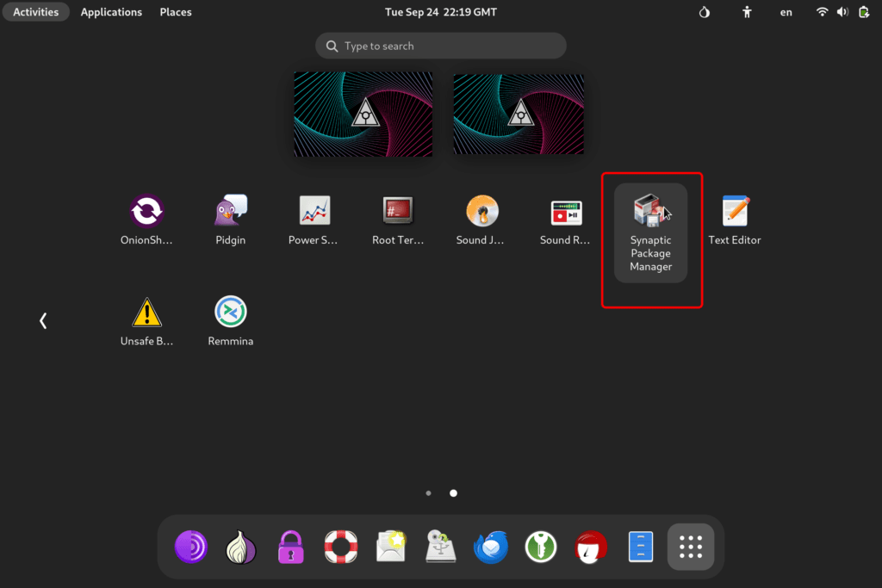This screenshot has height=588, width=882.
Task: Open the clock and calendar panel
Action: tap(441, 12)
